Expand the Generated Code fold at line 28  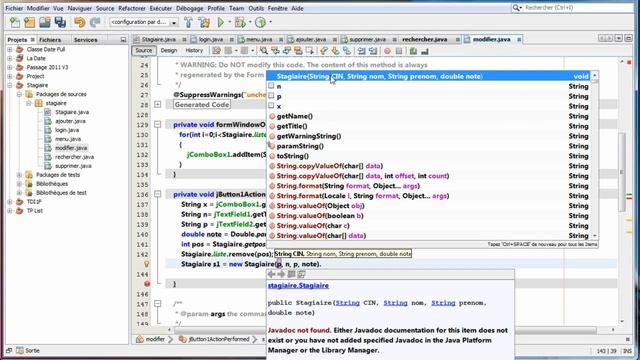coord(158,104)
